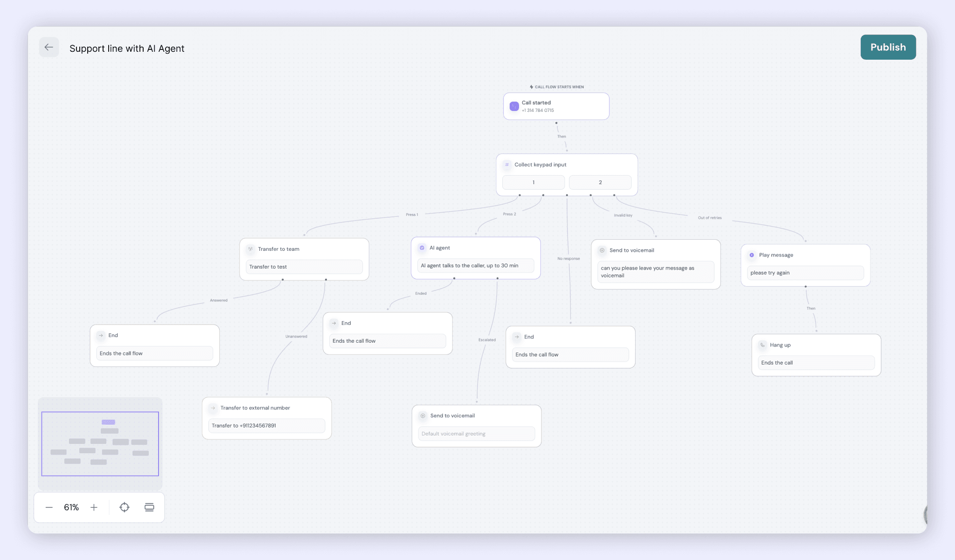Select keypad option 2 box
This screenshot has width=955, height=560.
pos(600,182)
